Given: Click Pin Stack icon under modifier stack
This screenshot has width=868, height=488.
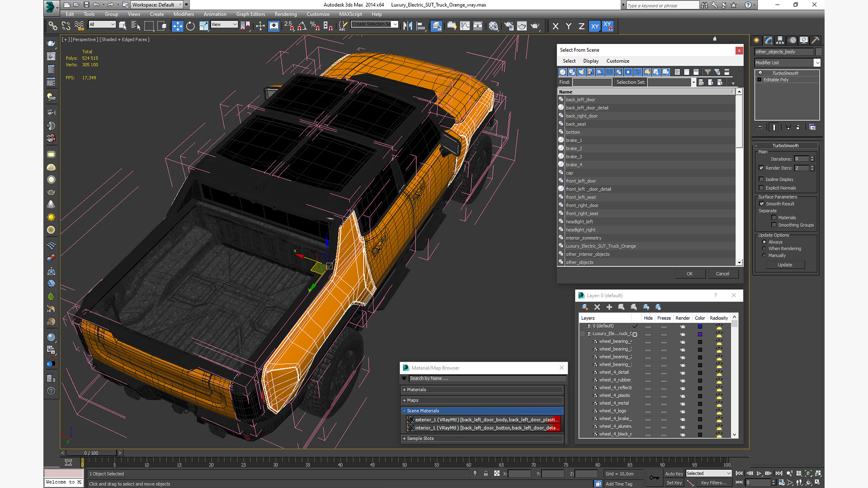Looking at the screenshot, I should click(759, 127).
